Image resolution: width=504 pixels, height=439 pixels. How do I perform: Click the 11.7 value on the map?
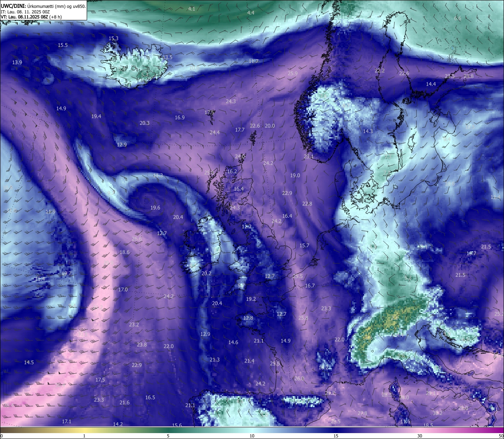click(x=254, y=61)
